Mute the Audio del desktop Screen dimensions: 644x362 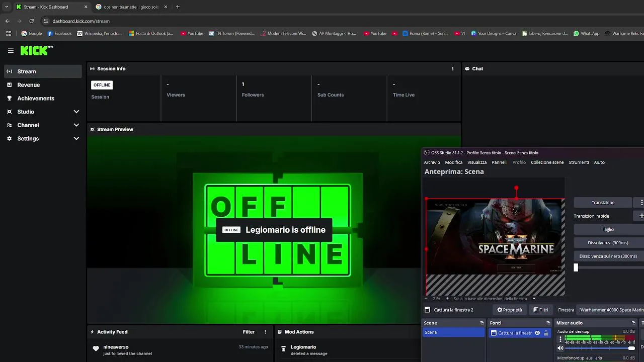[560, 348]
